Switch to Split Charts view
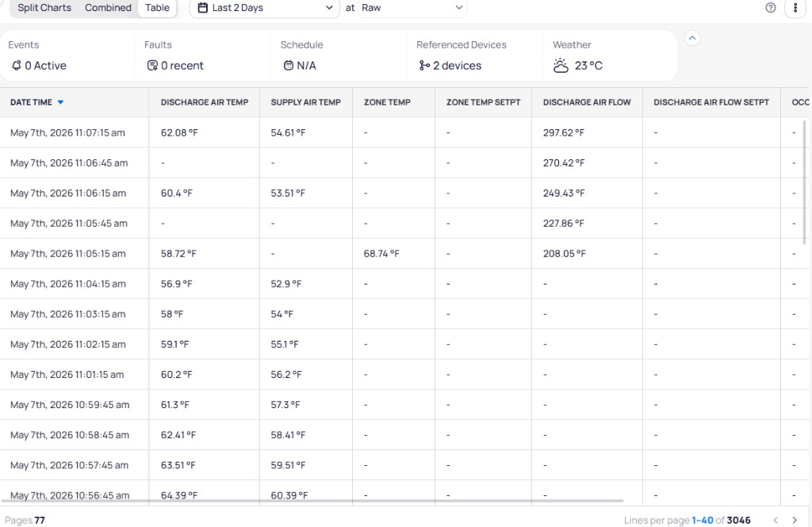This screenshot has width=812, height=527. click(44, 8)
